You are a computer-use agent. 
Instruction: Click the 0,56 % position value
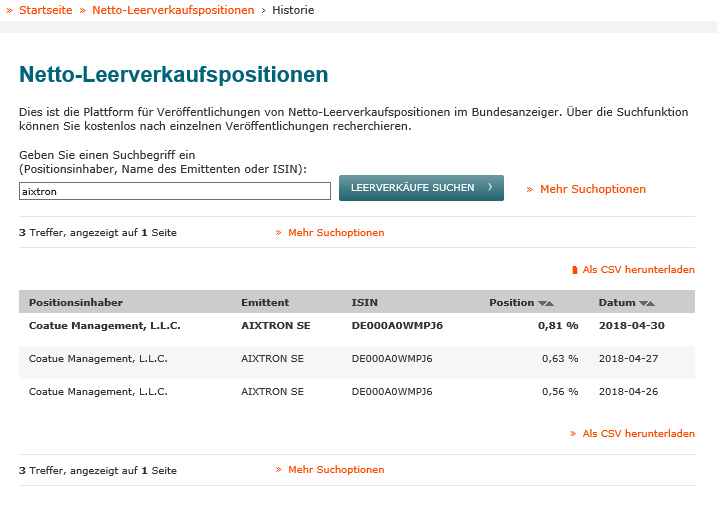point(560,391)
